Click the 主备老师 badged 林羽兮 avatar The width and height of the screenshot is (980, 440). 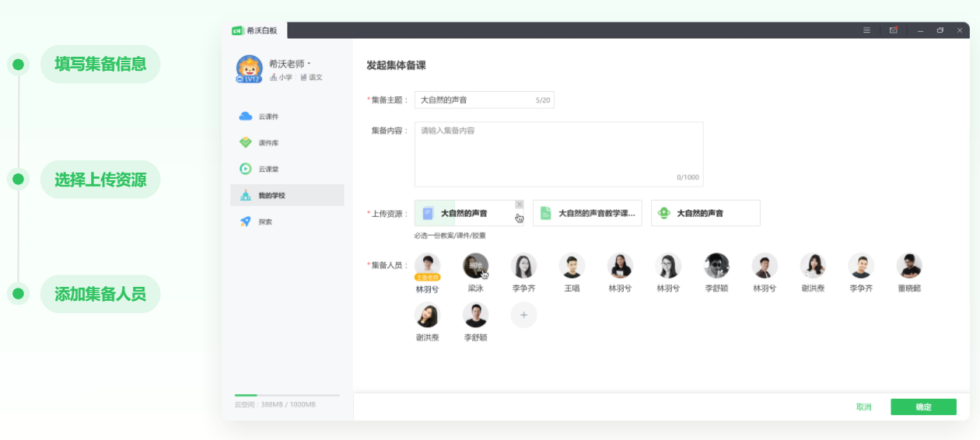point(427,266)
